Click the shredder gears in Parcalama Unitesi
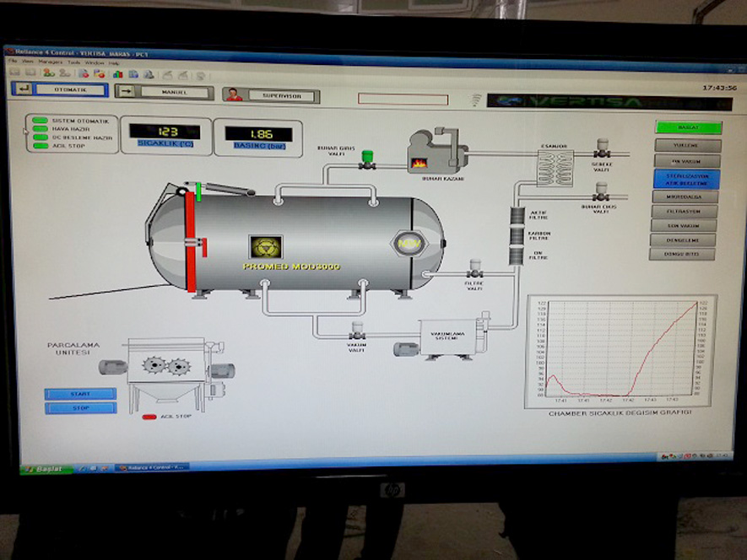The image size is (747, 560). (166, 366)
